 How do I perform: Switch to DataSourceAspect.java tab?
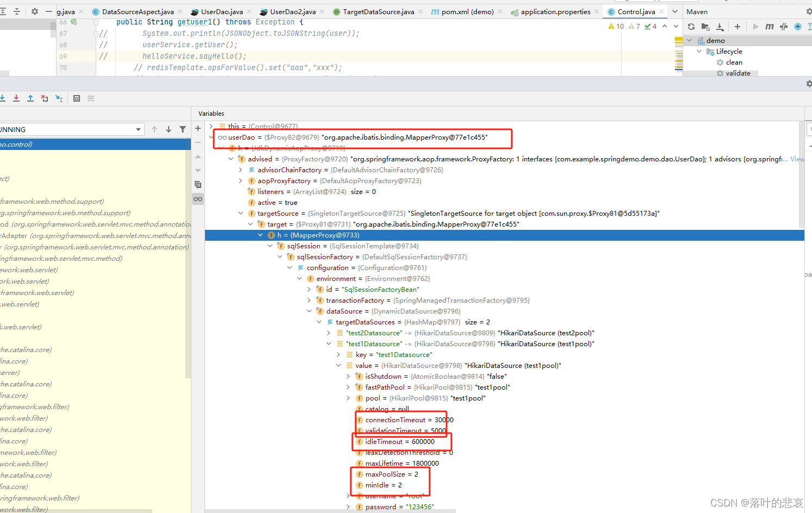pyautogui.click(x=138, y=11)
